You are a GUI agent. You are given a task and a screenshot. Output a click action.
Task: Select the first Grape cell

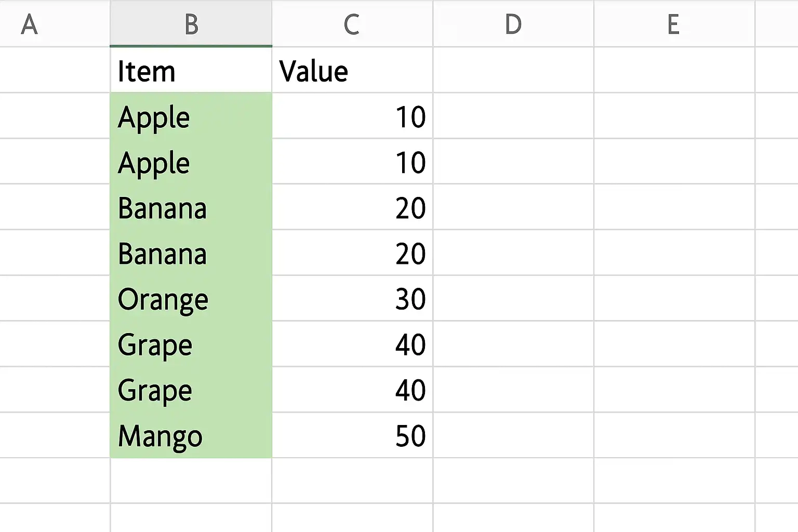(191, 344)
